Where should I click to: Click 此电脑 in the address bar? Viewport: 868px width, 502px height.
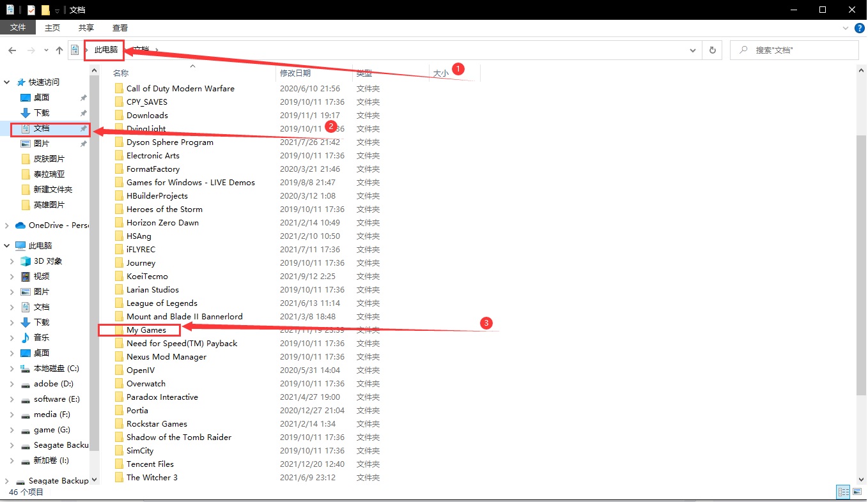[106, 50]
